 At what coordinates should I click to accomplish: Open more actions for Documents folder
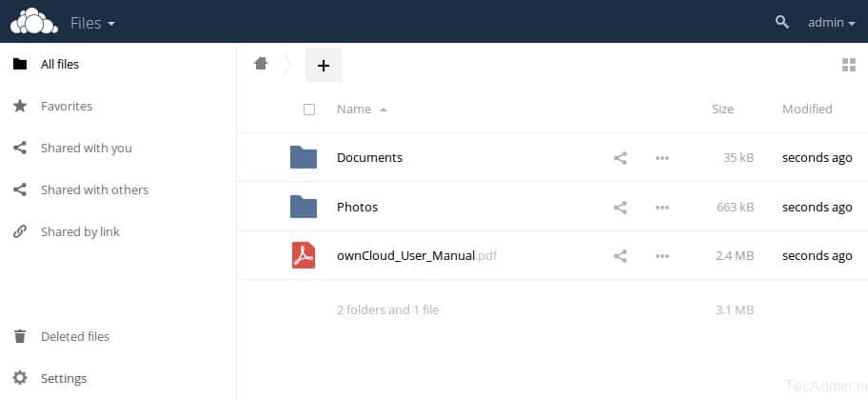(x=662, y=158)
